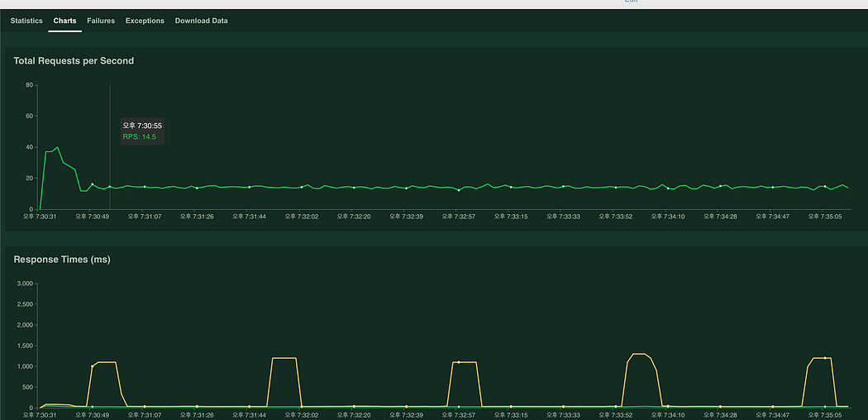Screen dimensions: 868x420
Task: Click the '20' label on the RPS chart y-axis
Action: pyautogui.click(x=29, y=179)
